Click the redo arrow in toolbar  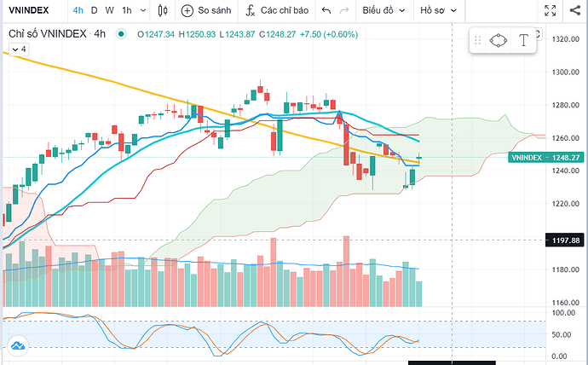click(x=345, y=11)
